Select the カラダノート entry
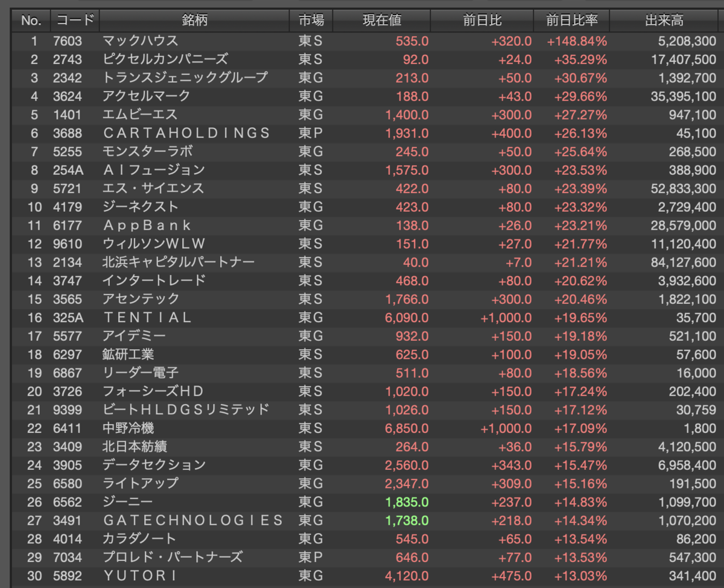The width and height of the screenshot is (724, 588). (x=139, y=539)
